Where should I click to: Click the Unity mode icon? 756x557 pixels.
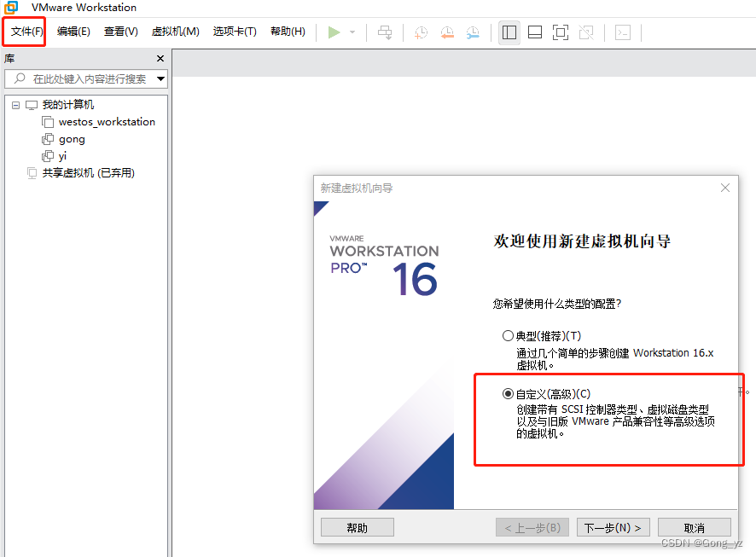click(586, 32)
